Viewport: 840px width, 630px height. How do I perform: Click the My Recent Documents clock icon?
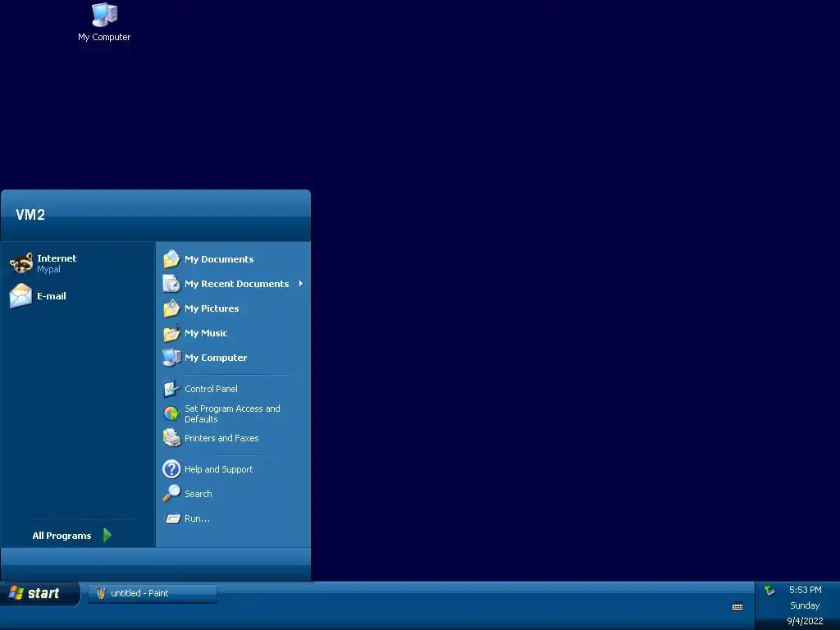point(171,283)
